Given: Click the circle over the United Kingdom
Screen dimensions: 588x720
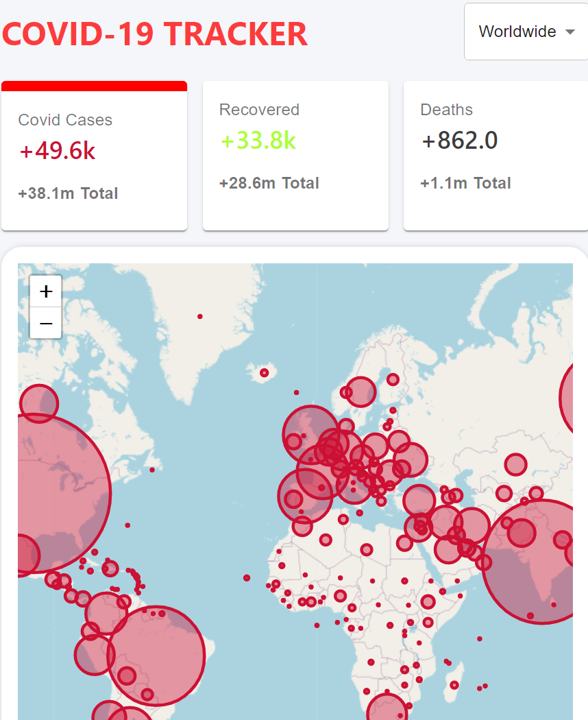Looking at the screenshot, I should [x=310, y=434].
